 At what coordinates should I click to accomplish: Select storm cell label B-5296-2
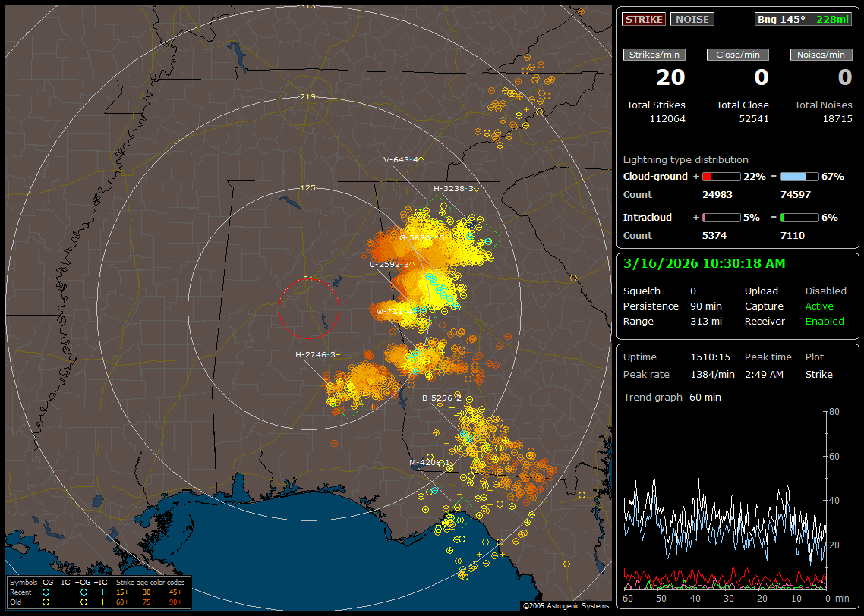[441, 398]
